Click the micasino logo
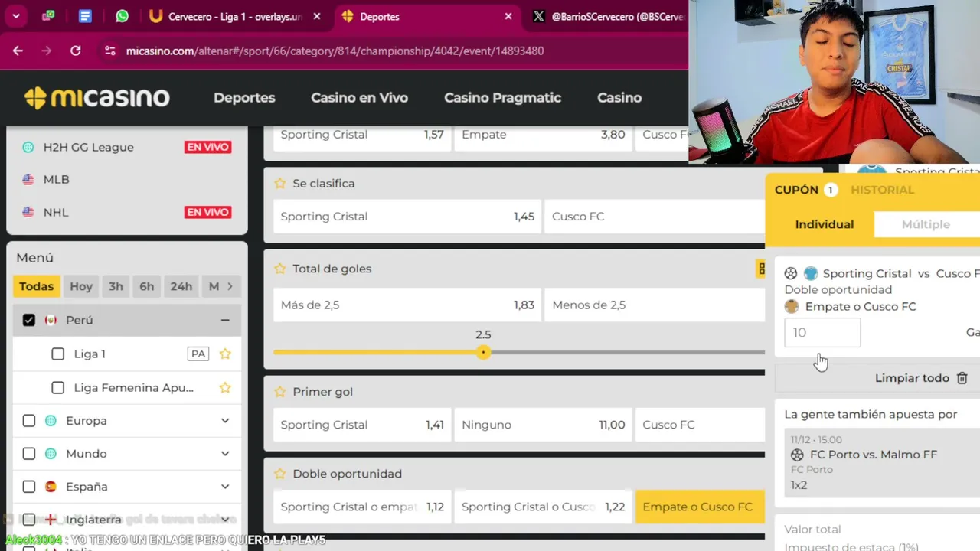The image size is (980, 551). coord(96,98)
